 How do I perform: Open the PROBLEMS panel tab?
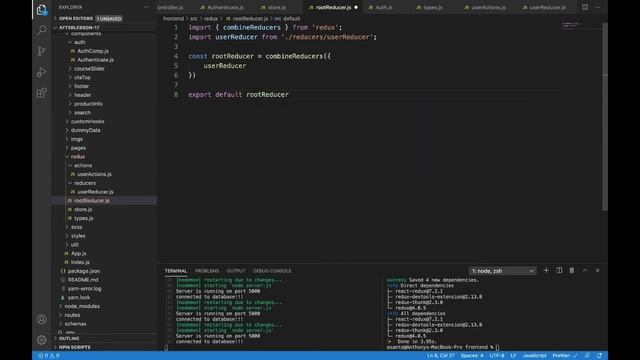[207, 271]
